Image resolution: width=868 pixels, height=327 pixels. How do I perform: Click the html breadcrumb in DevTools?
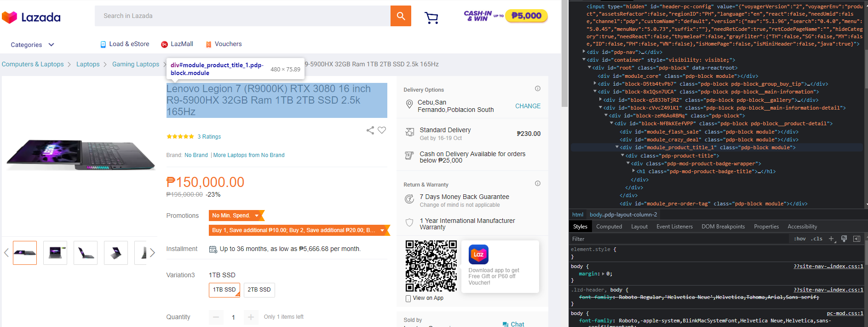578,215
